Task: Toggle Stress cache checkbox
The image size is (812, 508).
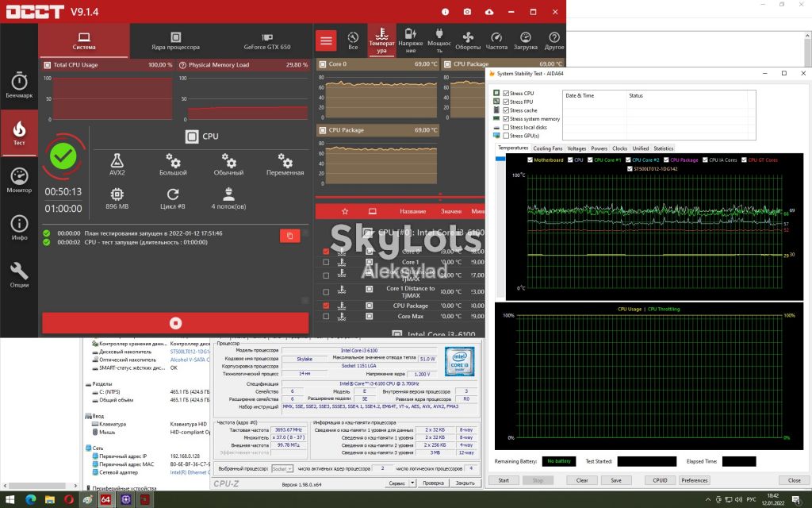Action: coord(506,110)
